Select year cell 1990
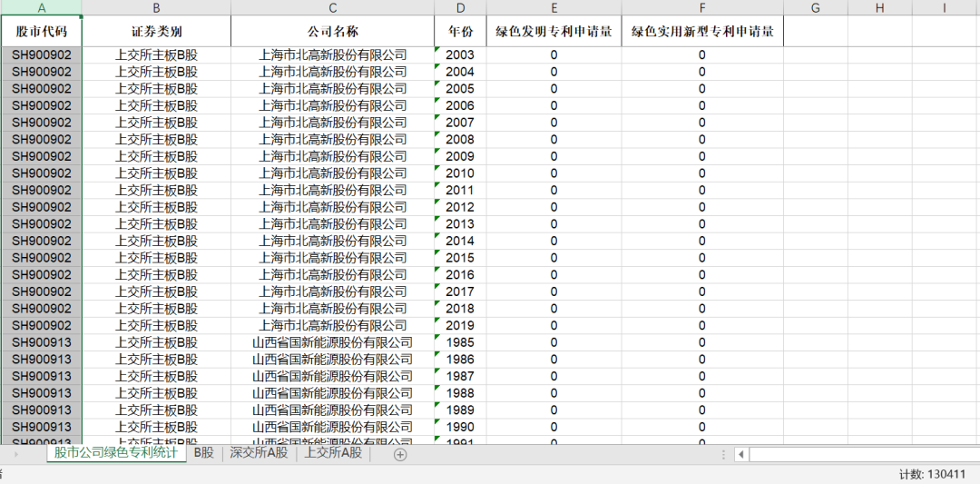 pyautogui.click(x=461, y=427)
